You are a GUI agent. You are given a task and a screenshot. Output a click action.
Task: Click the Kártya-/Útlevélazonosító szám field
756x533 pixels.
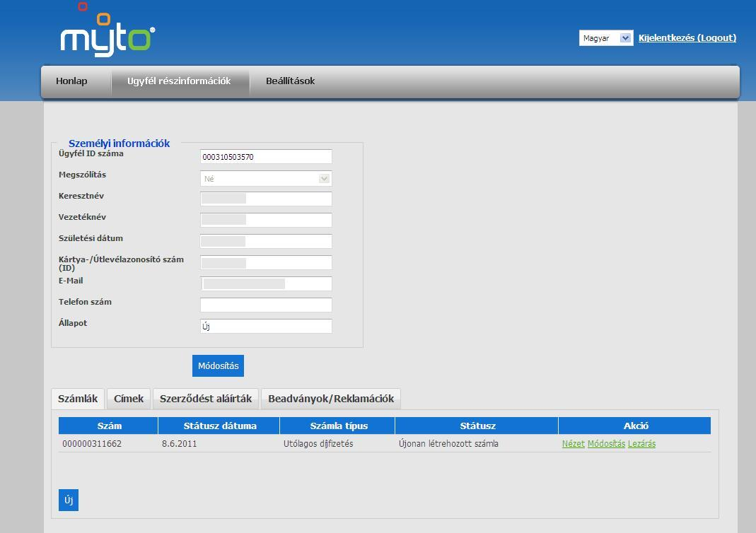tap(266, 263)
